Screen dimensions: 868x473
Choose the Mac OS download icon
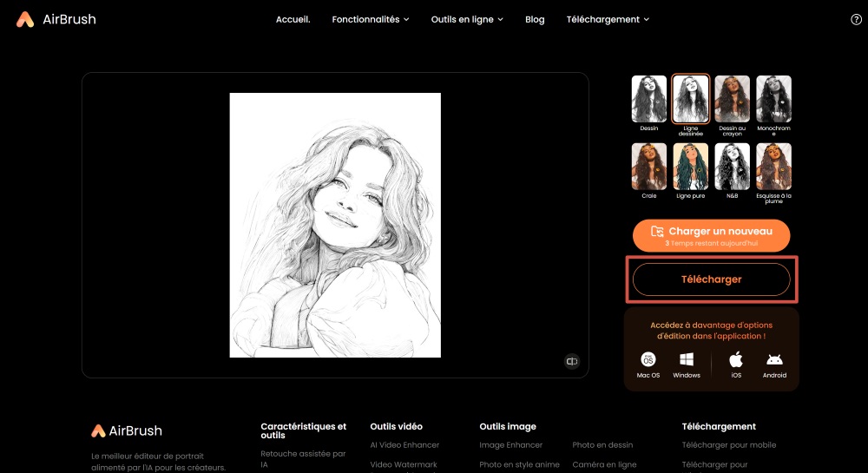click(x=648, y=359)
